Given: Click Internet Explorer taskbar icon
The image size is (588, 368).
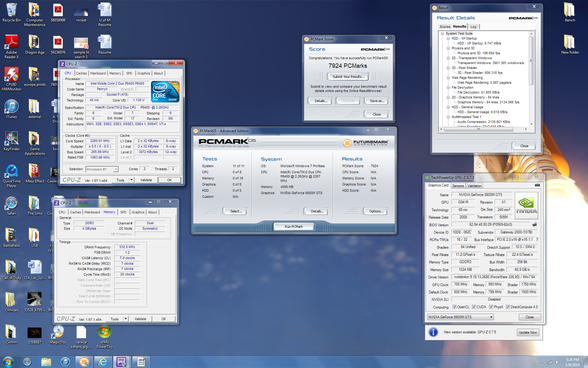Looking at the screenshot, I should 103,362.
